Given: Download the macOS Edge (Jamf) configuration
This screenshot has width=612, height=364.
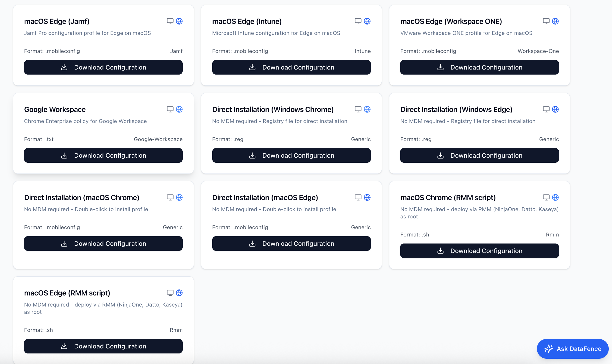Looking at the screenshot, I should [x=103, y=67].
